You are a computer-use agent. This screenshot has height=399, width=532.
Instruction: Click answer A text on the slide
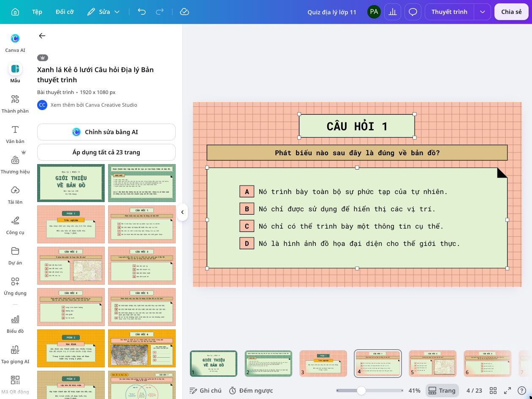click(353, 191)
